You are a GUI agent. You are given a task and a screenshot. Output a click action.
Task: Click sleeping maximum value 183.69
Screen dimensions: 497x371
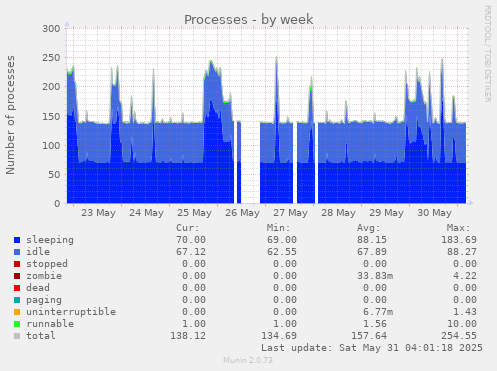pyautogui.click(x=459, y=240)
